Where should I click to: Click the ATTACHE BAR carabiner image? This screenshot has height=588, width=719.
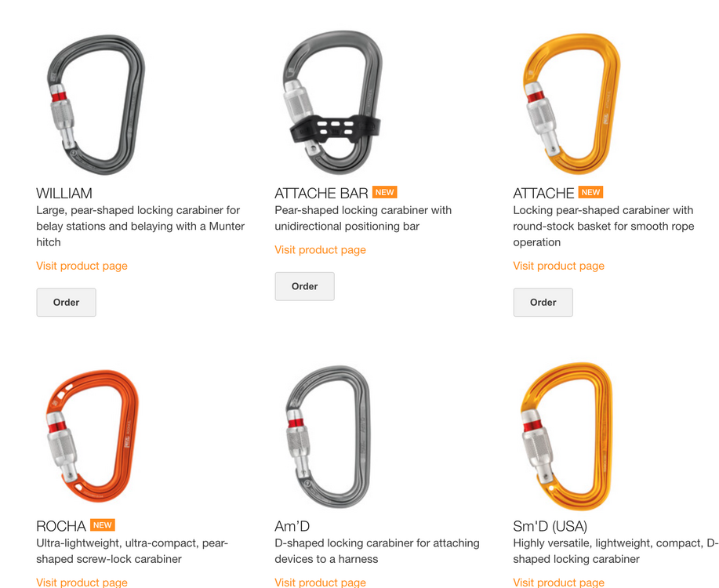point(334,103)
